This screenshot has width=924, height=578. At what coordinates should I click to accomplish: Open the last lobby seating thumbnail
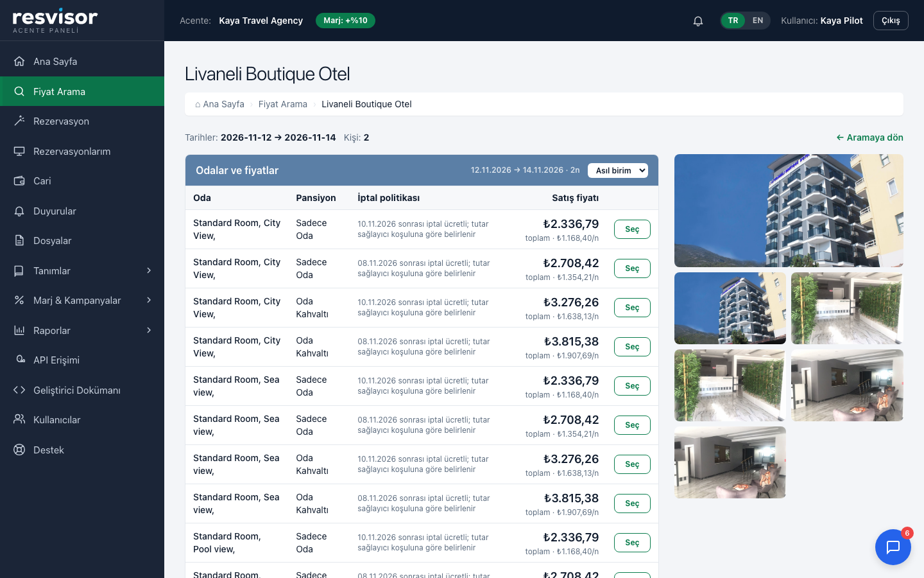pyautogui.click(x=730, y=462)
